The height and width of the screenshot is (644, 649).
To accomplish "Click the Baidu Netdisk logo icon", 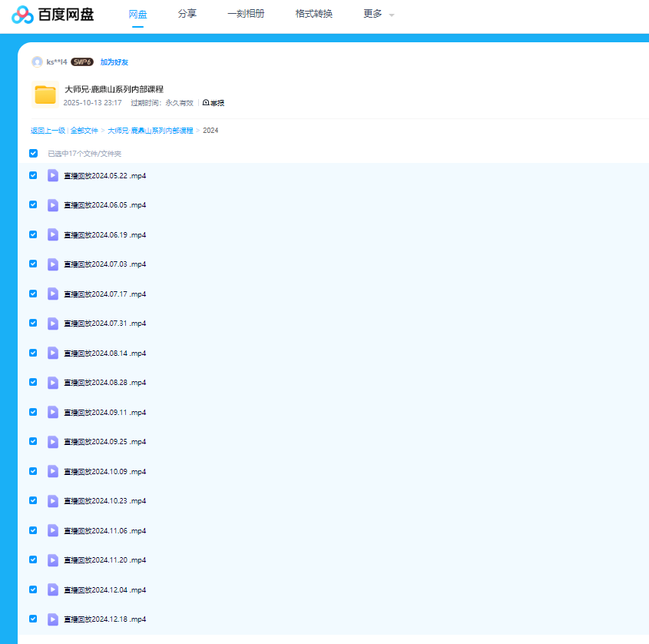I will 22,15.
